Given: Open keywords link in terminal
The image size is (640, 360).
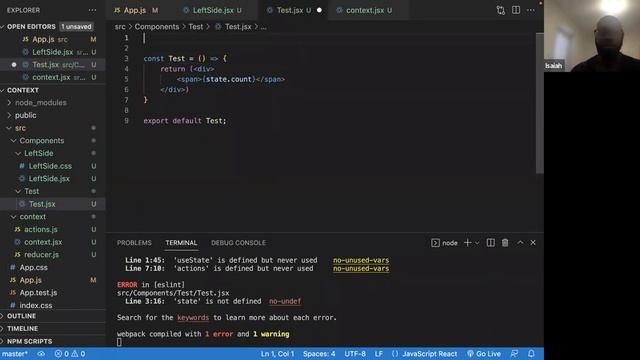Looking at the screenshot, I should pos(193,318).
